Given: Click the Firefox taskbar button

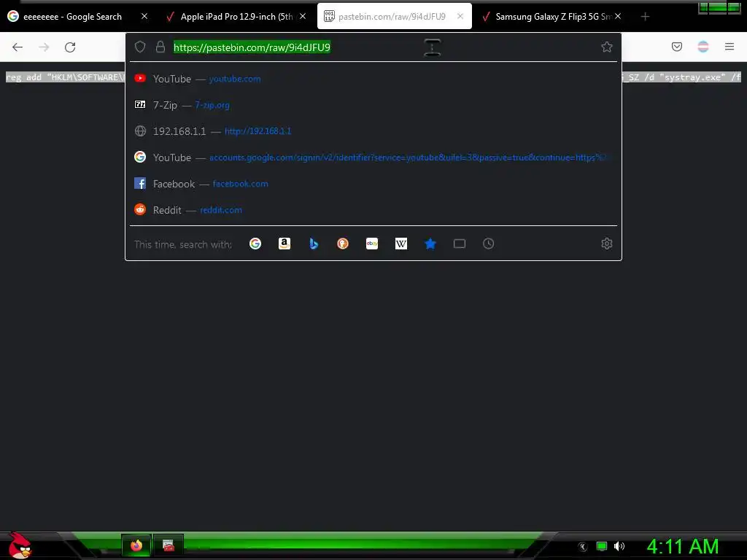Looking at the screenshot, I should point(136,545).
